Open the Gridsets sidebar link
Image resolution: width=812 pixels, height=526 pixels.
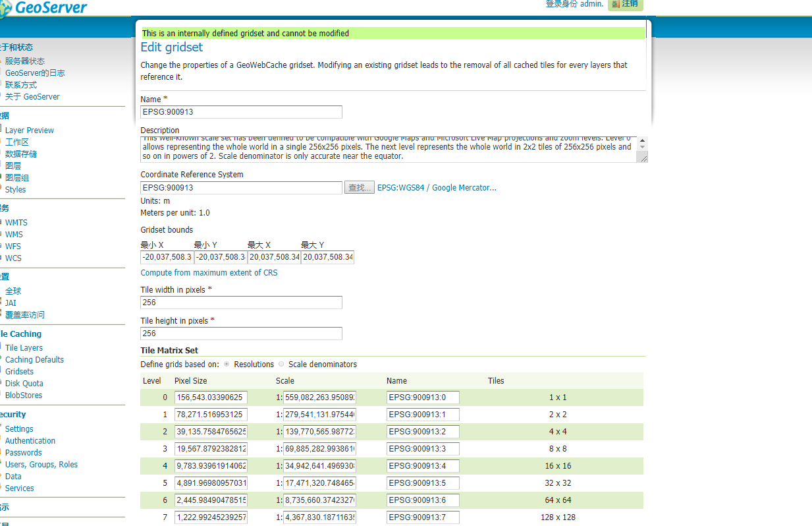click(20, 372)
